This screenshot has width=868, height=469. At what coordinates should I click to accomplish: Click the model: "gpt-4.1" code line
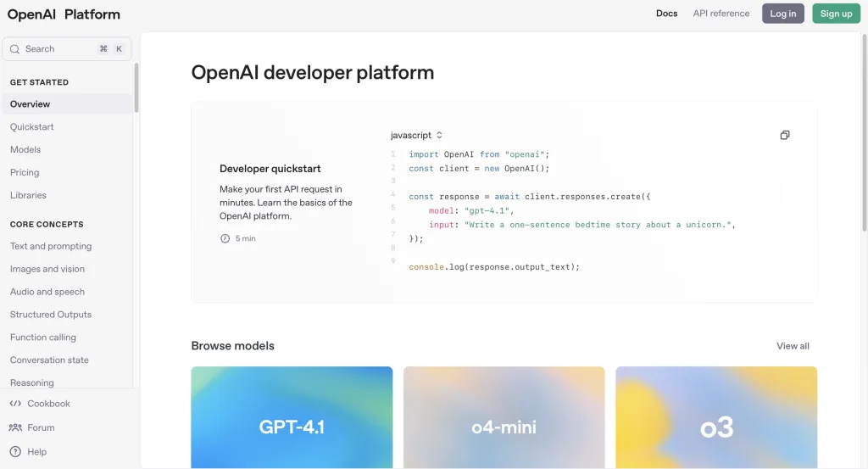pos(471,210)
